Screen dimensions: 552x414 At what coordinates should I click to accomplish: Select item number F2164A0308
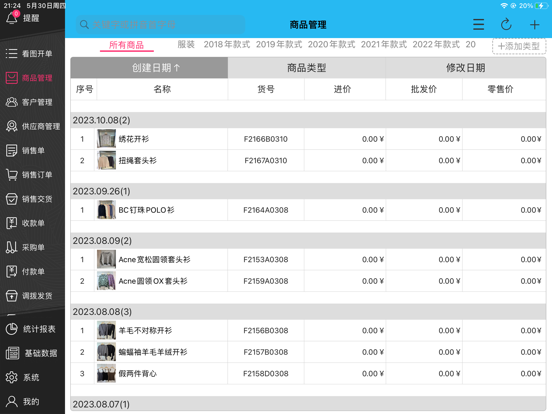(x=266, y=210)
